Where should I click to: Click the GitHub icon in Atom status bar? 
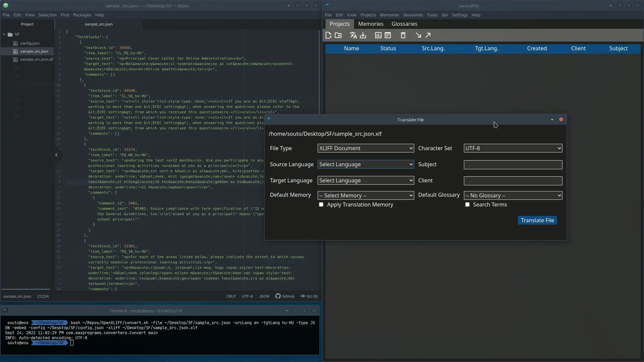coord(278,296)
